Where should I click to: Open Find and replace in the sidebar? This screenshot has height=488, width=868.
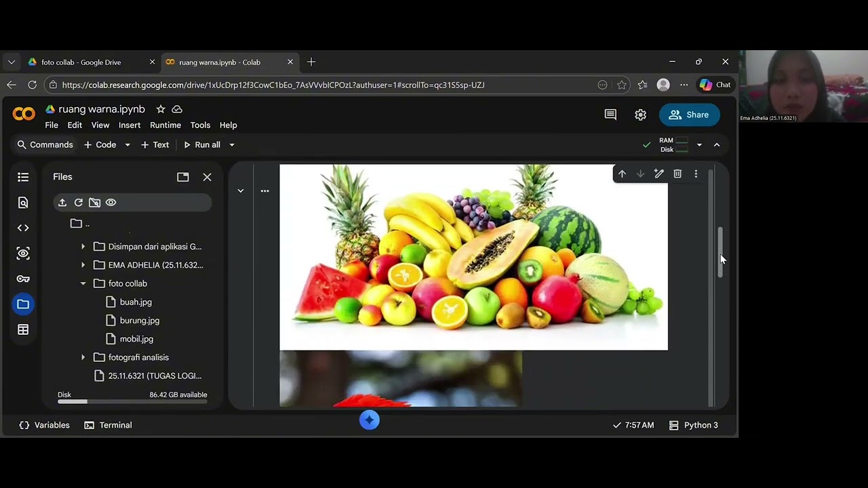click(x=23, y=203)
